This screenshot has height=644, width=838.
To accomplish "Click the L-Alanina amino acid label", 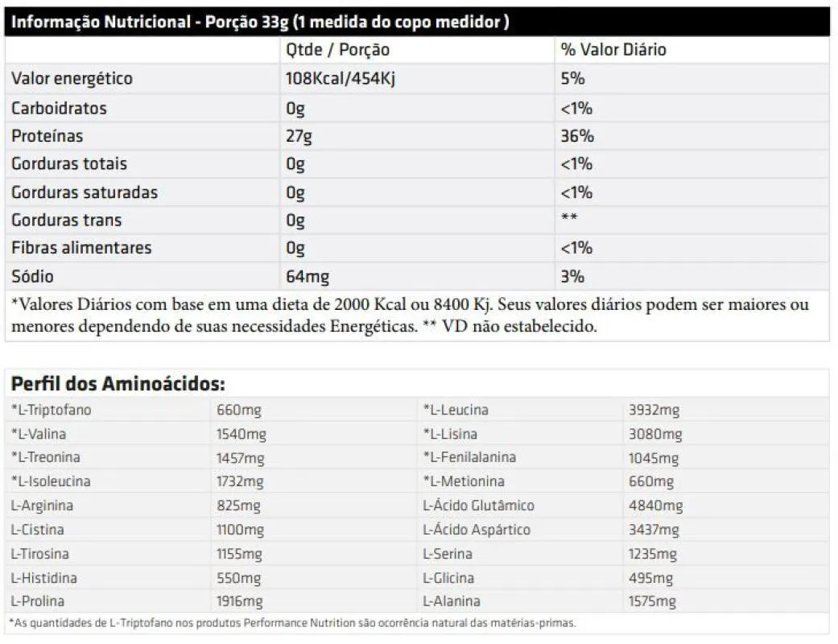I will click(x=452, y=601).
